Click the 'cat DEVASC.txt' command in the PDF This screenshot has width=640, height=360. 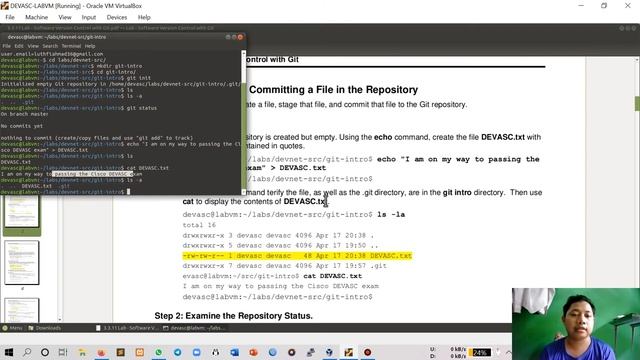pos(333,276)
